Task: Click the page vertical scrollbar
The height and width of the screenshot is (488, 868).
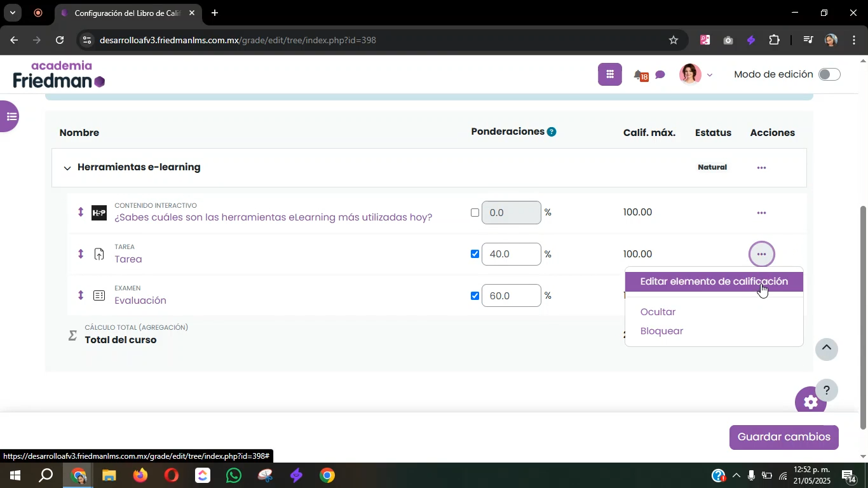Action: [863, 317]
